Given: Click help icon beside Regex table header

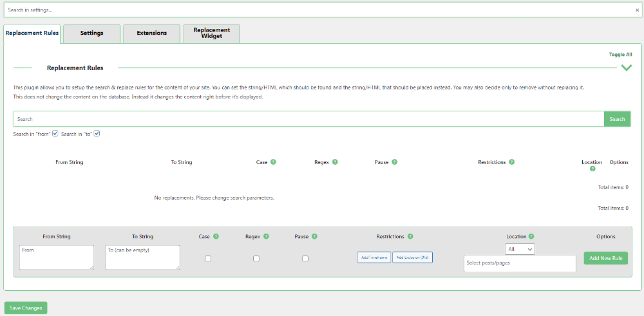Looking at the screenshot, I should pyautogui.click(x=335, y=162).
